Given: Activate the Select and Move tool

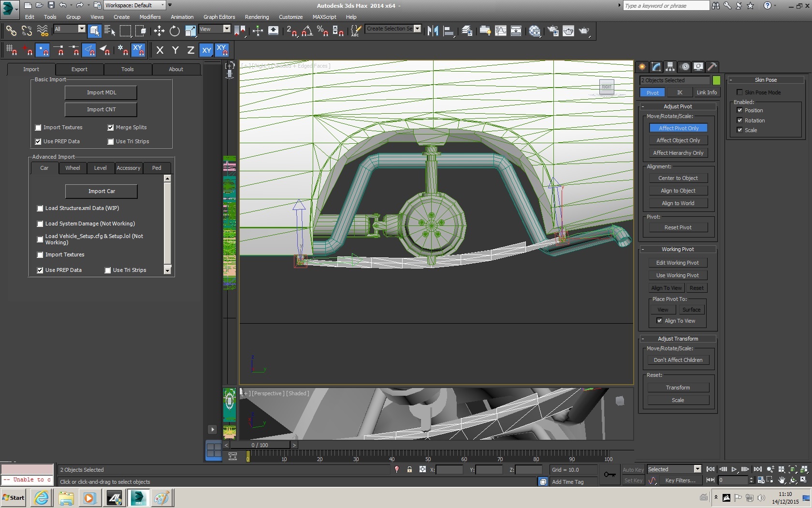Looking at the screenshot, I should point(159,31).
